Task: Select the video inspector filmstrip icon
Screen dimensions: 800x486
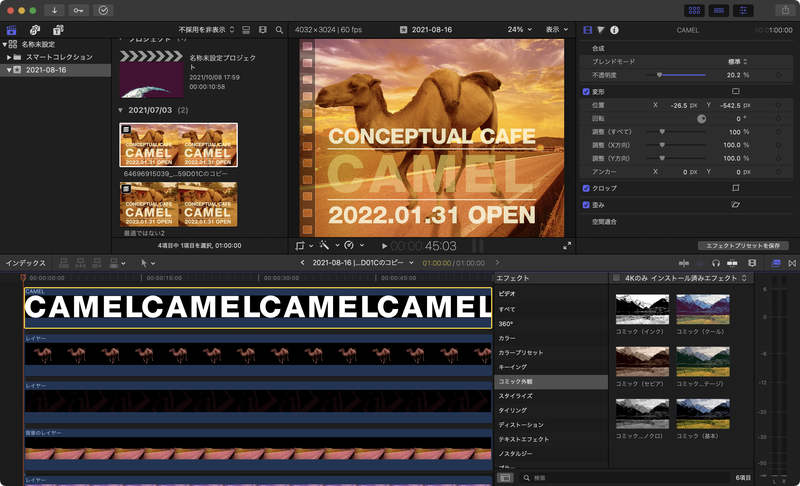Action: coord(588,30)
